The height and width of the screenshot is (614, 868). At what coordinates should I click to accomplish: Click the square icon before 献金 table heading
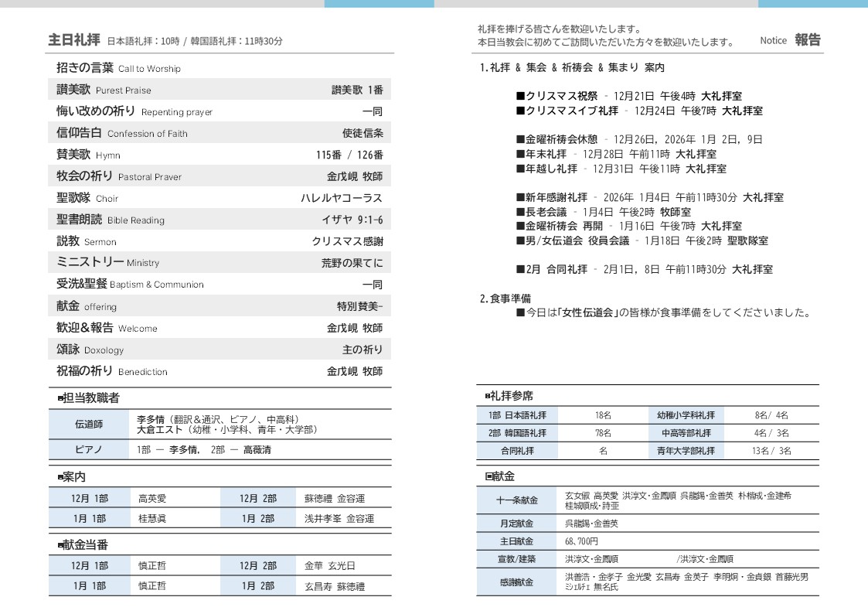pyautogui.click(x=488, y=477)
